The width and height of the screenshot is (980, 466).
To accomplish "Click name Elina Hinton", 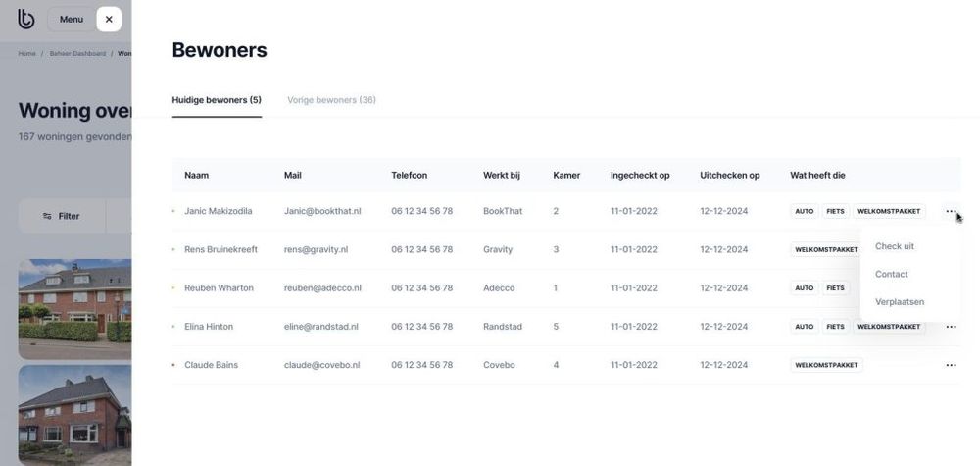I will (x=209, y=327).
